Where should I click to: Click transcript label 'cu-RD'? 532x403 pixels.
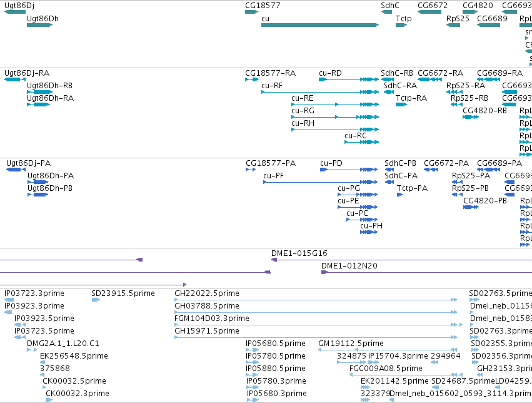pyautogui.click(x=330, y=73)
